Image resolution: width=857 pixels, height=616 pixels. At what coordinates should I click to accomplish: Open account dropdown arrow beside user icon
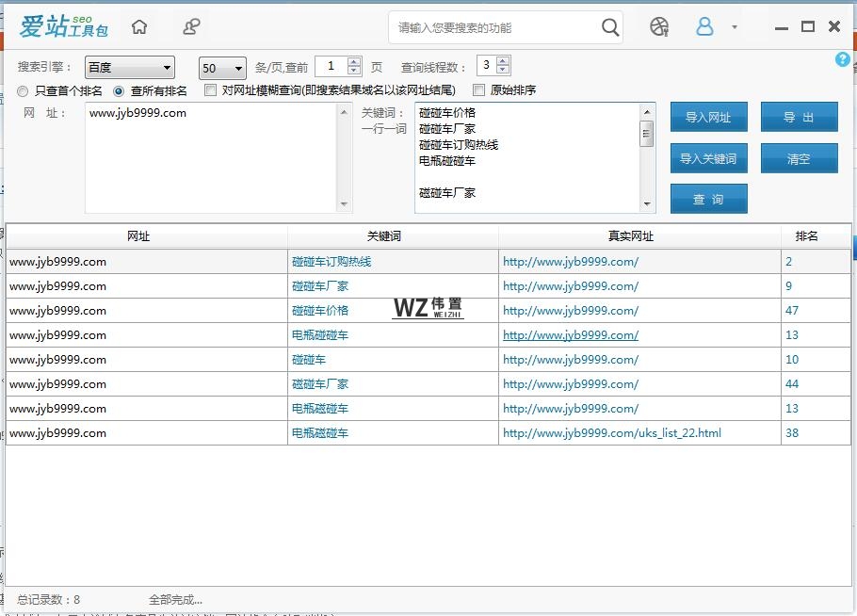click(735, 27)
